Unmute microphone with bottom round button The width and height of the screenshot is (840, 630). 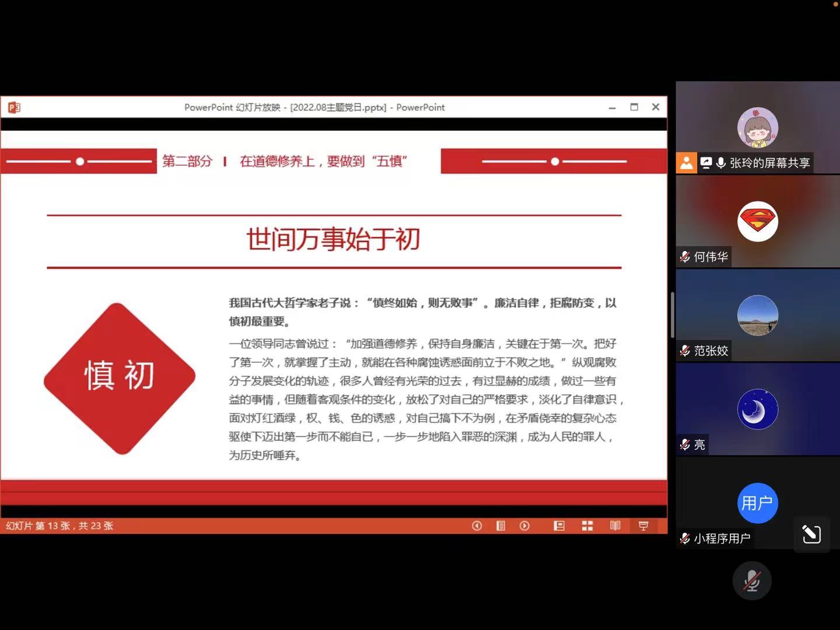tap(751, 581)
